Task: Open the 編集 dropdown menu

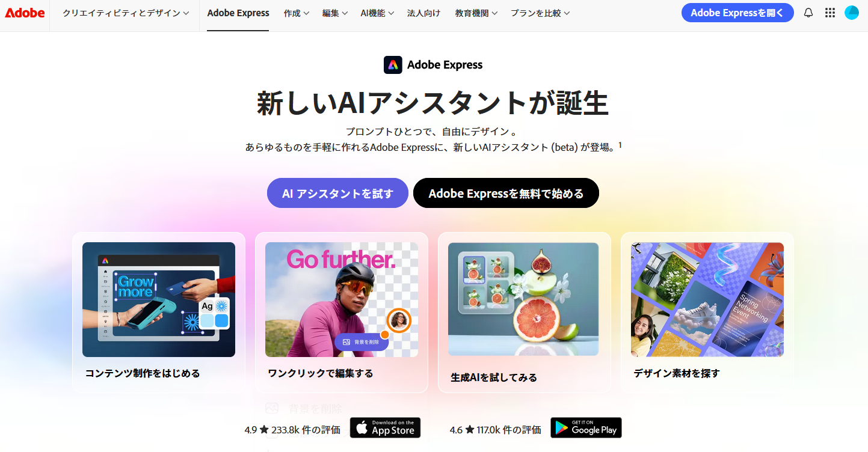Action: tap(335, 13)
